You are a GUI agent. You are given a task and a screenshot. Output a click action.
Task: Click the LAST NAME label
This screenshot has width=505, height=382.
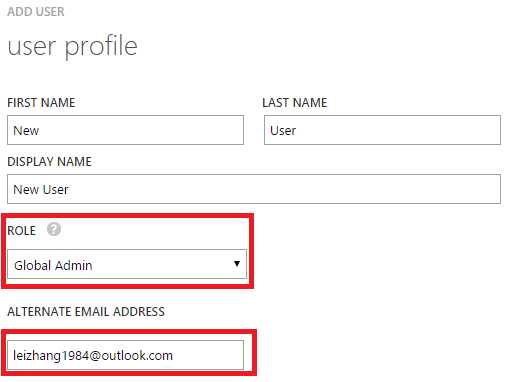tap(295, 103)
